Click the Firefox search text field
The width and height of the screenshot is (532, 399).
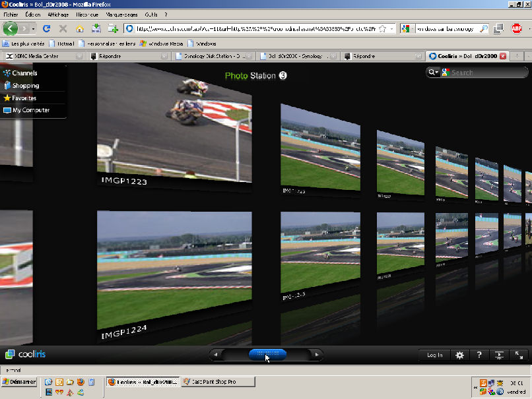pos(447,29)
